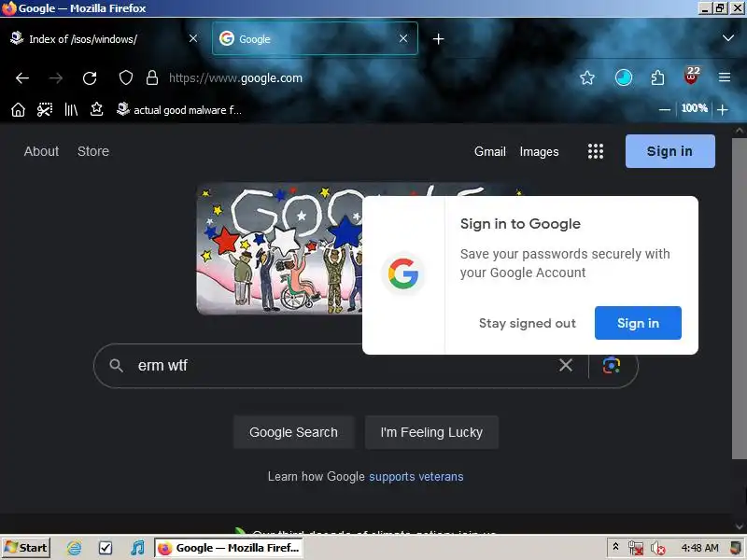Open the Extensions puzzle piece menu
Screen dimensions: 747x560
click(x=657, y=77)
